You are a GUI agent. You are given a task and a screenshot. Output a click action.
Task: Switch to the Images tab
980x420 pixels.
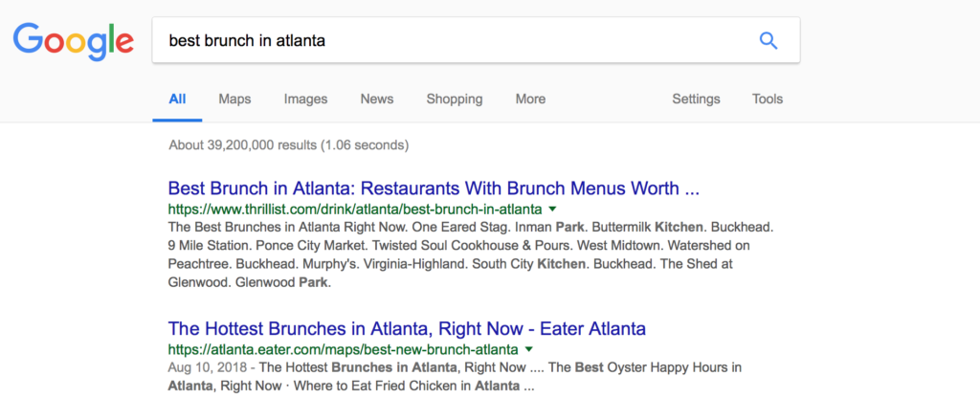point(305,99)
